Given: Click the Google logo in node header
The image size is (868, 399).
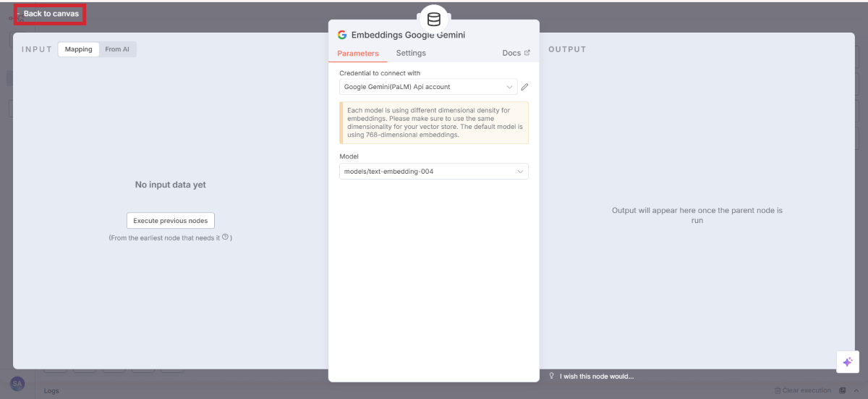Looking at the screenshot, I should [342, 35].
